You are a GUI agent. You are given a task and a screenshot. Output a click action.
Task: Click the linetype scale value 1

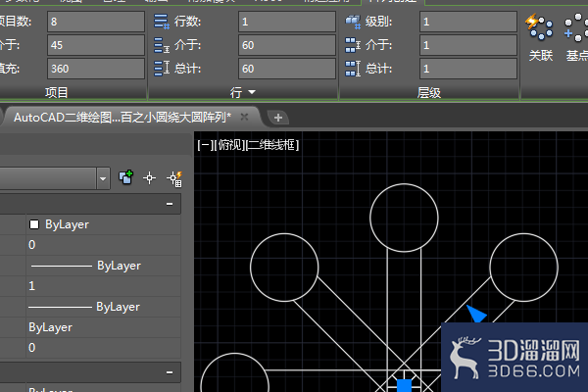tap(103, 286)
